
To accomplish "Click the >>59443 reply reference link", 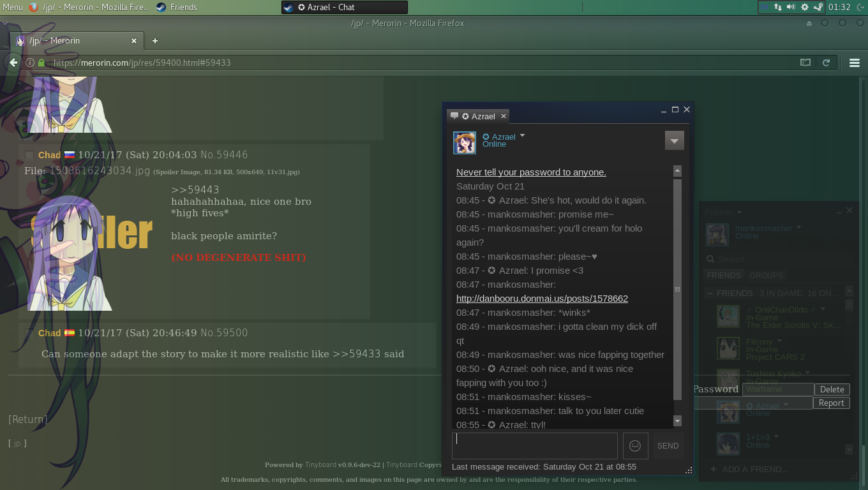I will (195, 190).
